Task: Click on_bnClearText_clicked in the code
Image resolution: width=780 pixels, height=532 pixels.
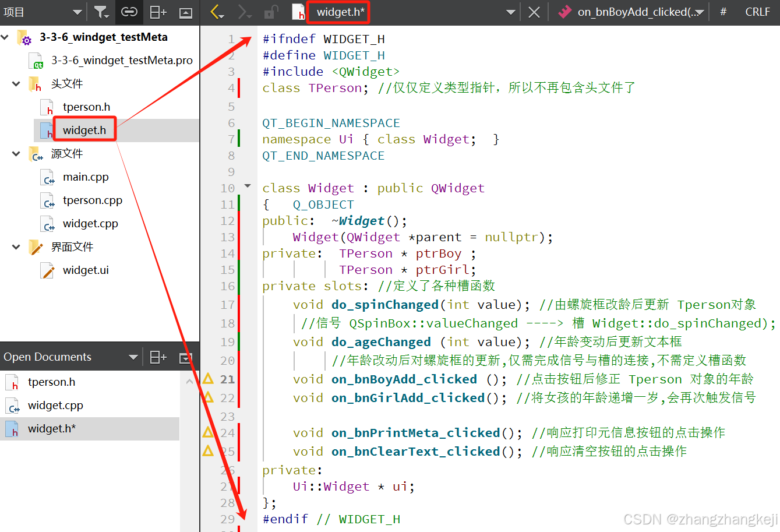Action: 416,452
